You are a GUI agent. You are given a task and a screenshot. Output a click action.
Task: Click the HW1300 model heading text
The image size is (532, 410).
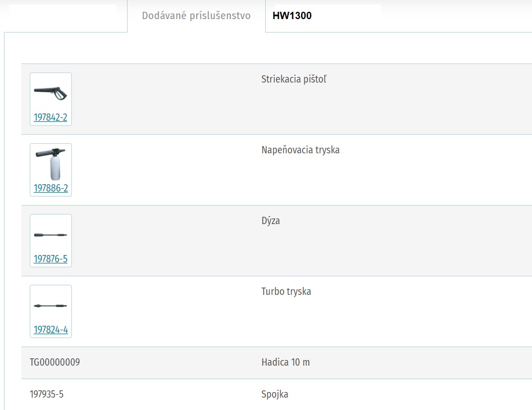(292, 16)
